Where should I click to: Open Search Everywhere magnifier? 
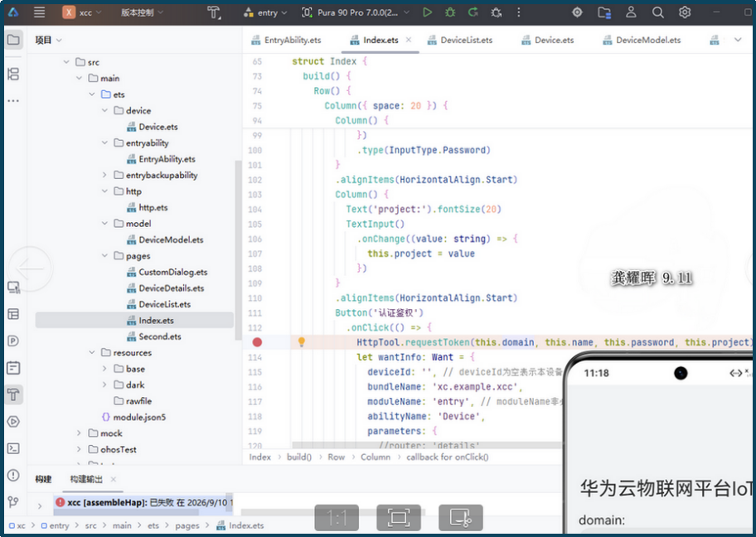(657, 12)
